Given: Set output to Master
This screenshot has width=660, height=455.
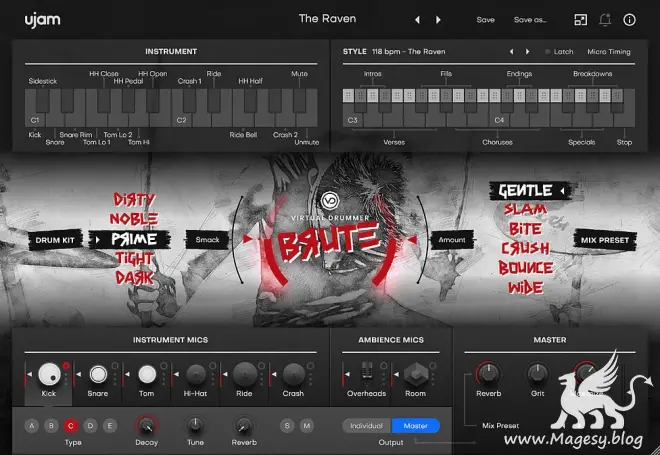Looking at the screenshot, I should (x=416, y=426).
